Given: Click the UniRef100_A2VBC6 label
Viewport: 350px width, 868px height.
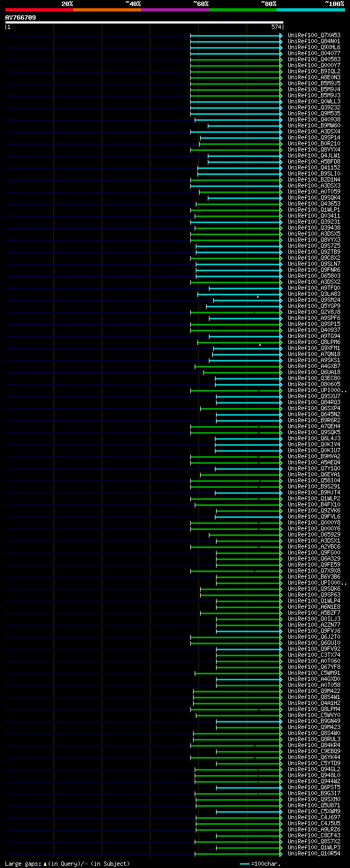Looking at the screenshot, I should click(x=314, y=546).
